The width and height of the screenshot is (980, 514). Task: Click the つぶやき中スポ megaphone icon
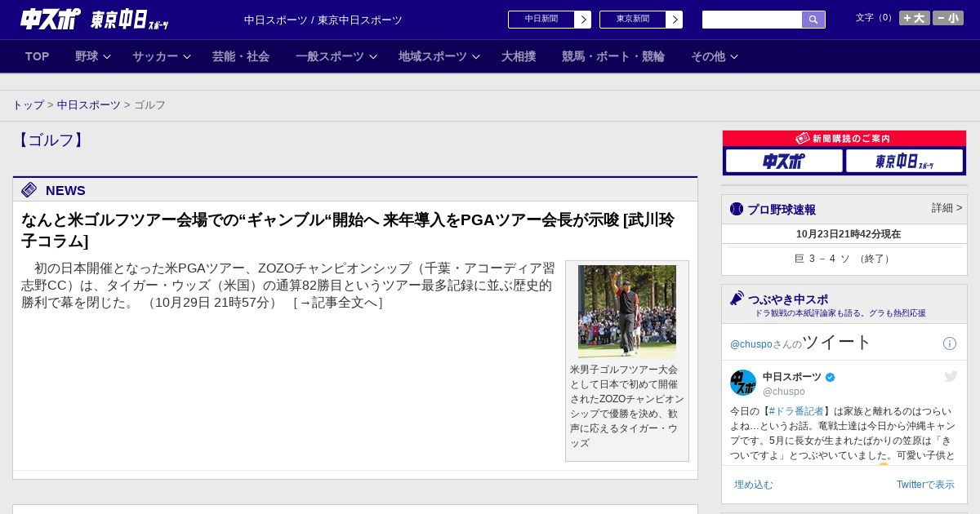pyautogui.click(x=737, y=299)
